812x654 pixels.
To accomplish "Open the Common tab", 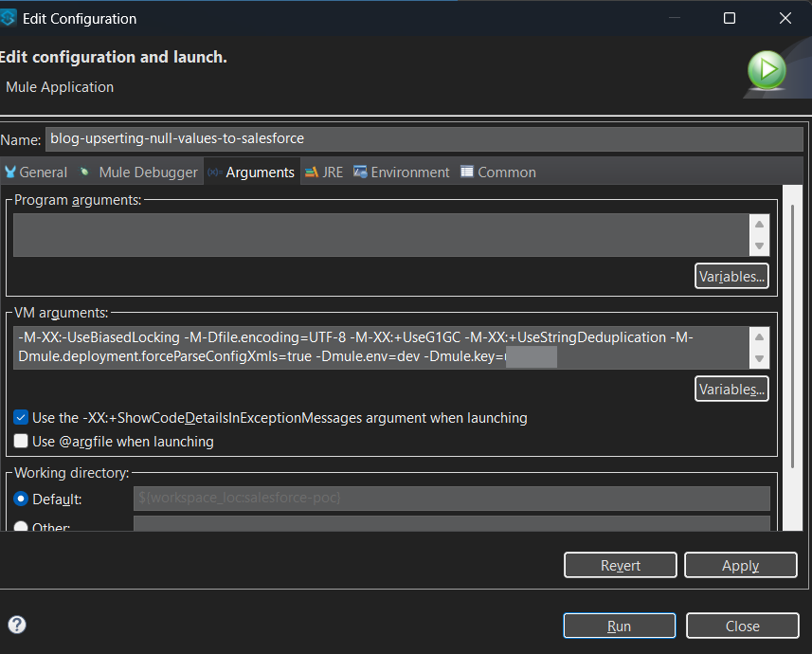I will coord(498,173).
